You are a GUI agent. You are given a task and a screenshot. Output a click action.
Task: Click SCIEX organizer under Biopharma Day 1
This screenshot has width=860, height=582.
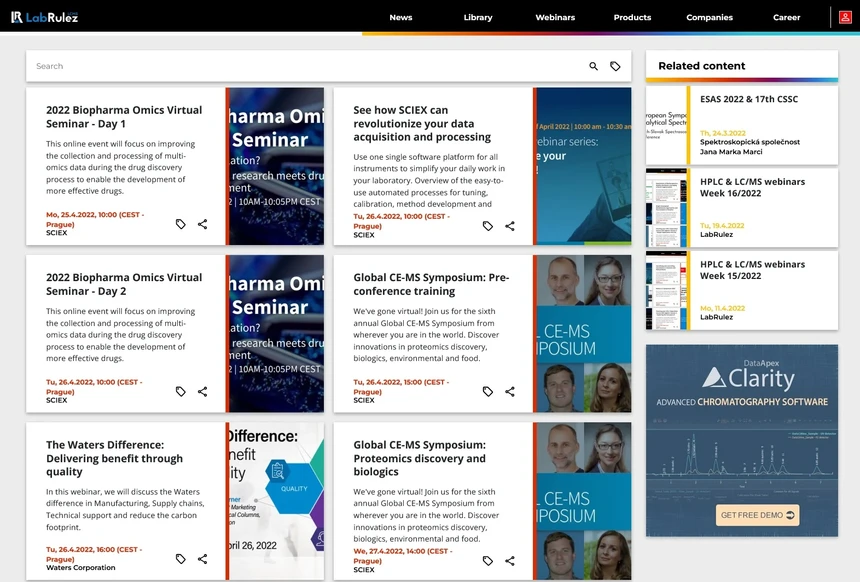click(56, 233)
